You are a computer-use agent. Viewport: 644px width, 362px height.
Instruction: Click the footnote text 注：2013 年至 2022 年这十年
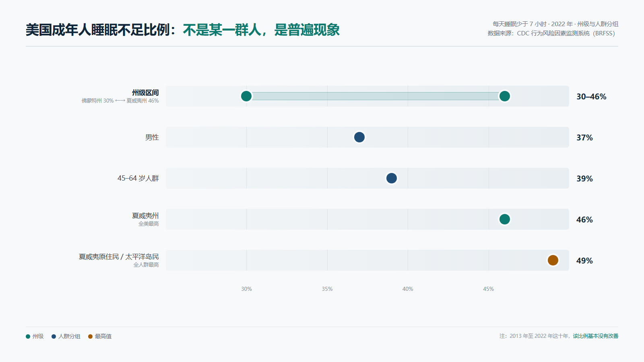coord(535,336)
